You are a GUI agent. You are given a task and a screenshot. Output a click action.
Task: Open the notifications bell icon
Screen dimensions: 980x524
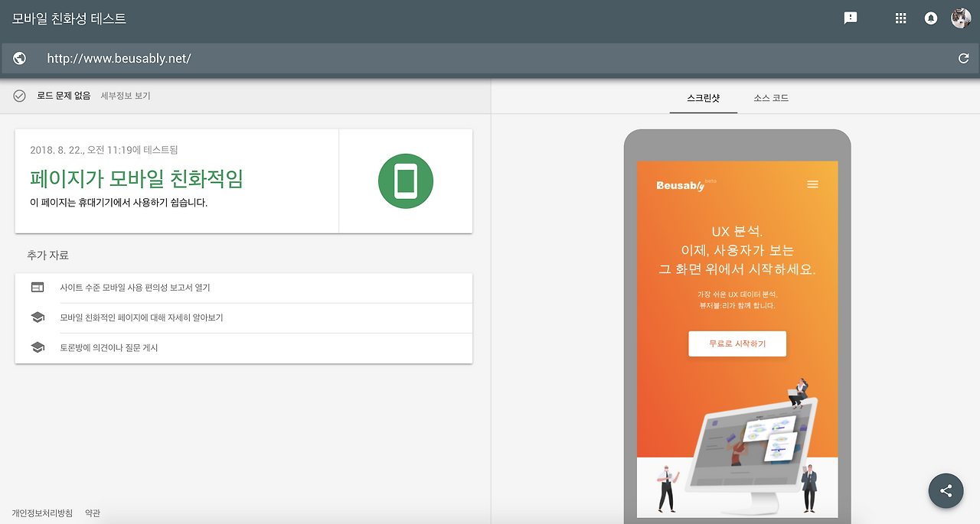pyautogui.click(x=929, y=18)
